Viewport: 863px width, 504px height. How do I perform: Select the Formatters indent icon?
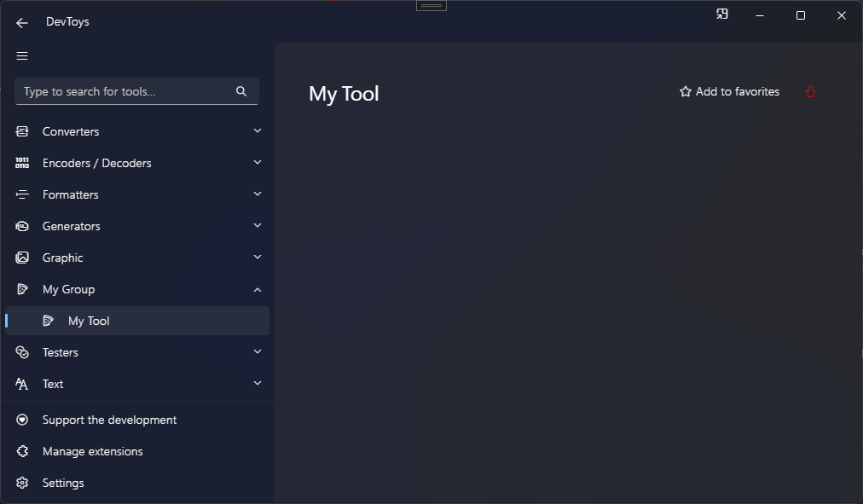pos(22,194)
